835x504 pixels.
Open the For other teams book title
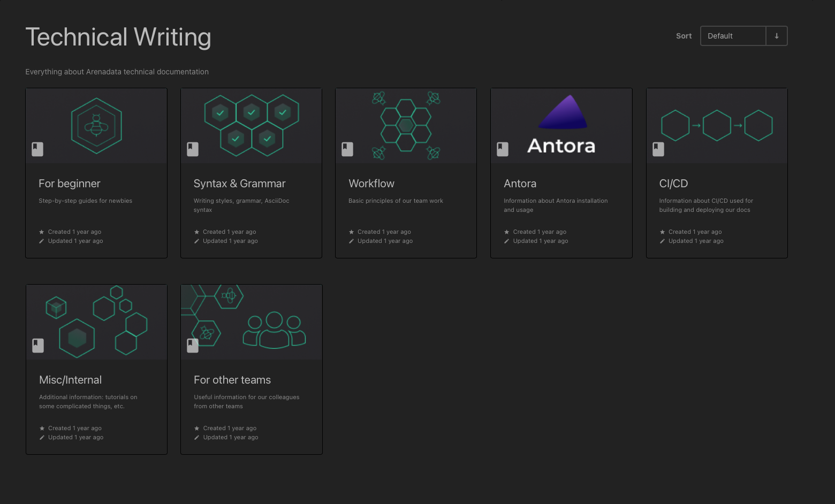(x=232, y=380)
